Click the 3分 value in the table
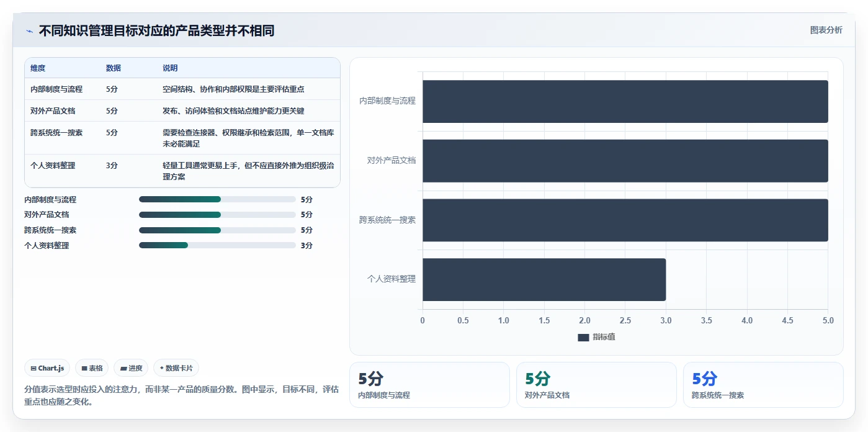This screenshot has width=868, height=432. point(112,166)
